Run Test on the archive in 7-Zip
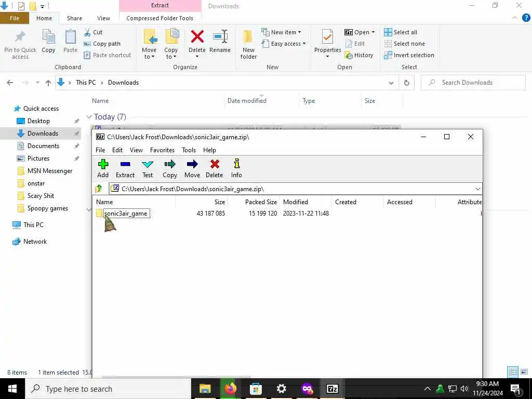532x399 pixels. 147,169
